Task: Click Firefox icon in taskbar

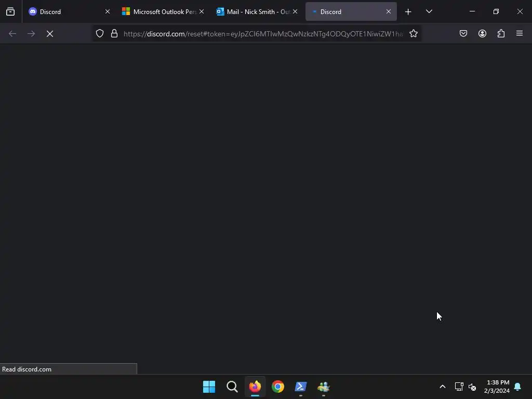Action: point(255,387)
